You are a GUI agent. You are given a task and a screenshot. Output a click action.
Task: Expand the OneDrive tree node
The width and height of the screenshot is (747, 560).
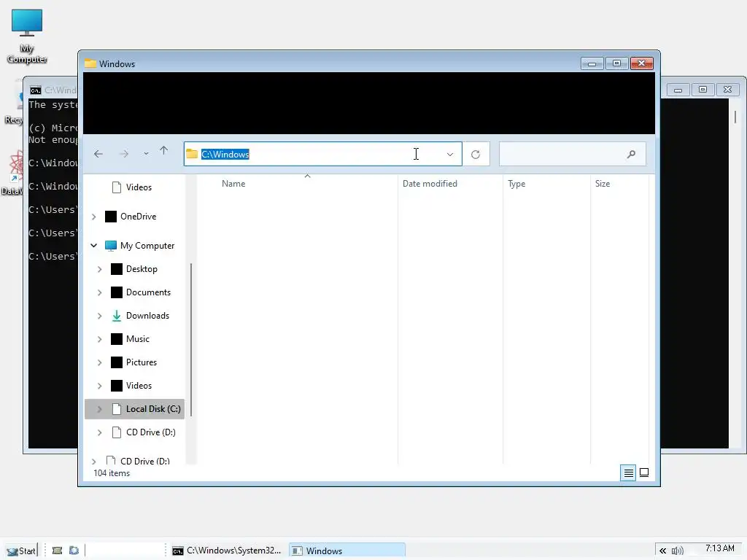click(94, 217)
